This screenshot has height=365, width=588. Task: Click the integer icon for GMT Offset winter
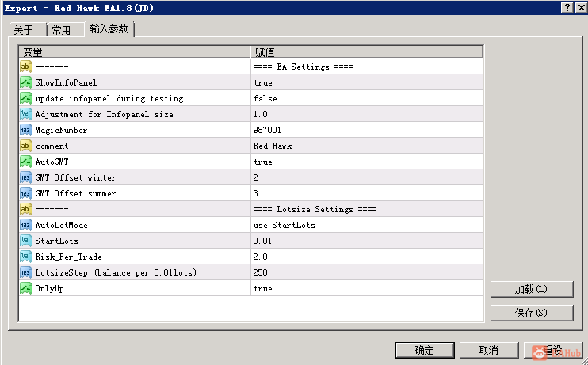coord(26,177)
